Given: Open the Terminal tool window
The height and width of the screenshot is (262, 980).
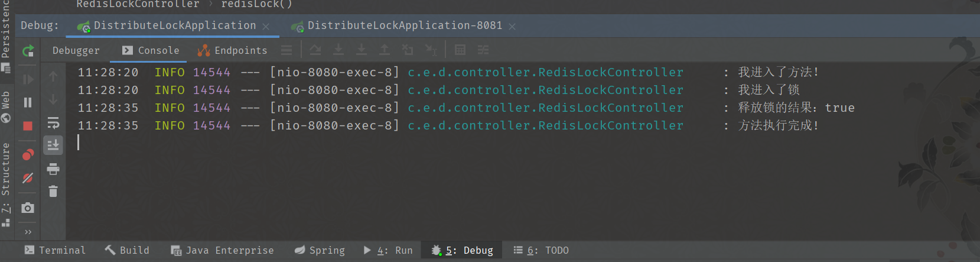Looking at the screenshot, I should tap(55, 251).
